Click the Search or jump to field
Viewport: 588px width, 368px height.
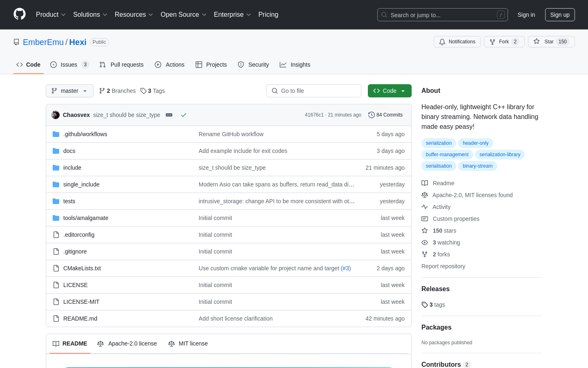coord(443,15)
